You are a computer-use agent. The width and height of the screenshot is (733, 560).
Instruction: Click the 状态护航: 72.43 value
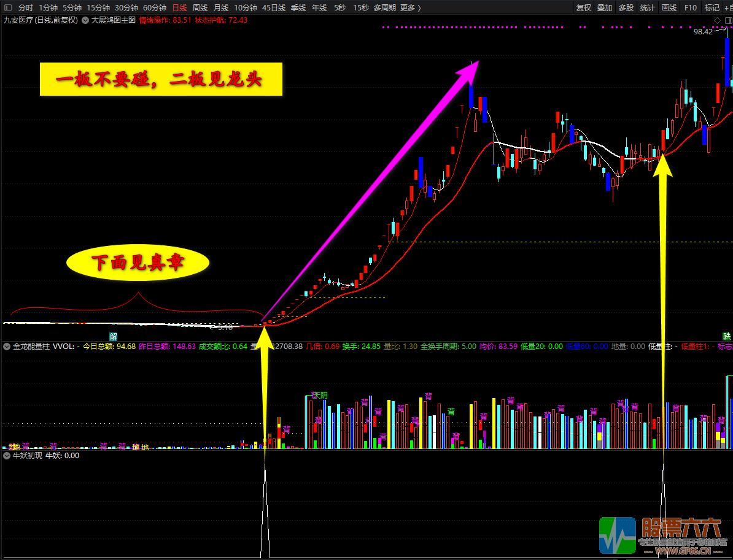tap(221, 20)
